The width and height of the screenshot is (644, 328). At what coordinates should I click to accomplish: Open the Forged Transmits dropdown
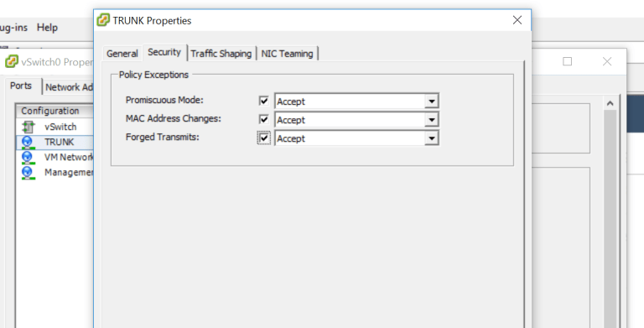tap(431, 138)
